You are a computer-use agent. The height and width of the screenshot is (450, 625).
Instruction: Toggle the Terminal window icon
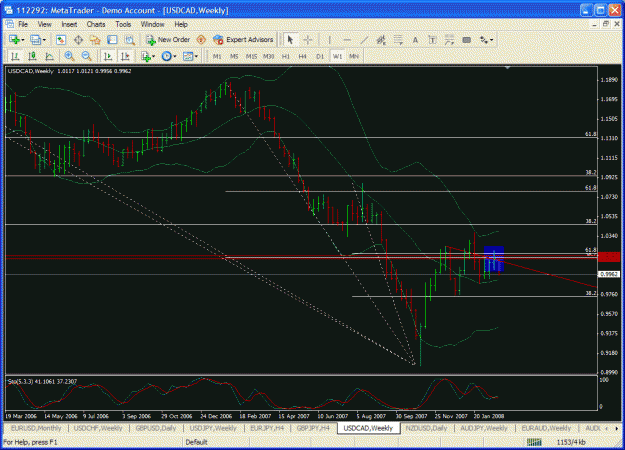[x=112, y=40]
